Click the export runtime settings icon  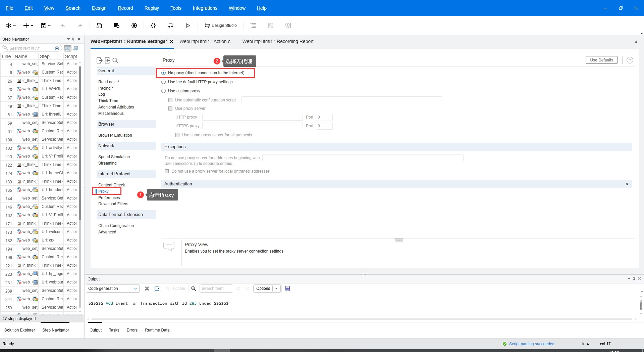tap(99, 60)
